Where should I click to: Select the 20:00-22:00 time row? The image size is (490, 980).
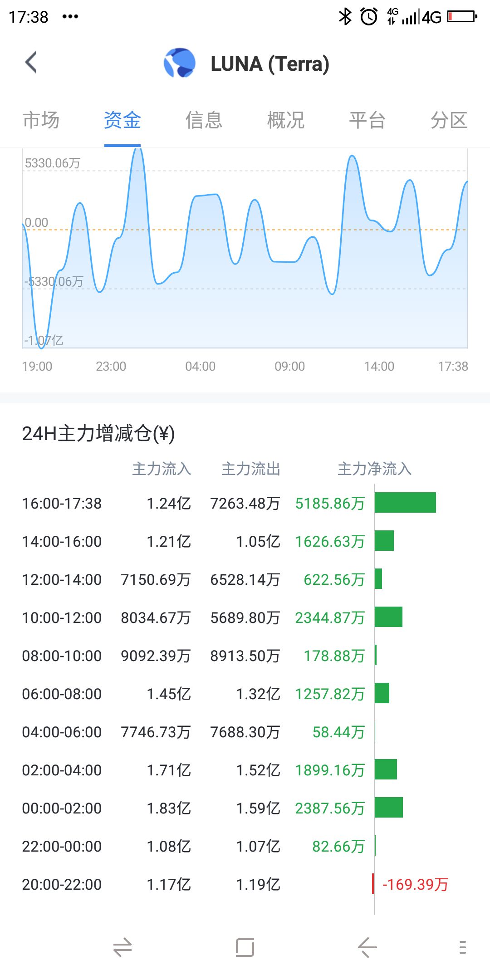pyautogui.click(x=245, y=884)
